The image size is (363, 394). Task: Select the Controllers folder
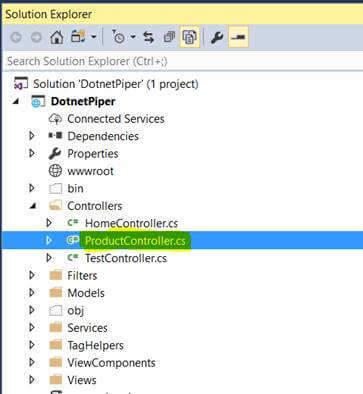pos(95,206)
